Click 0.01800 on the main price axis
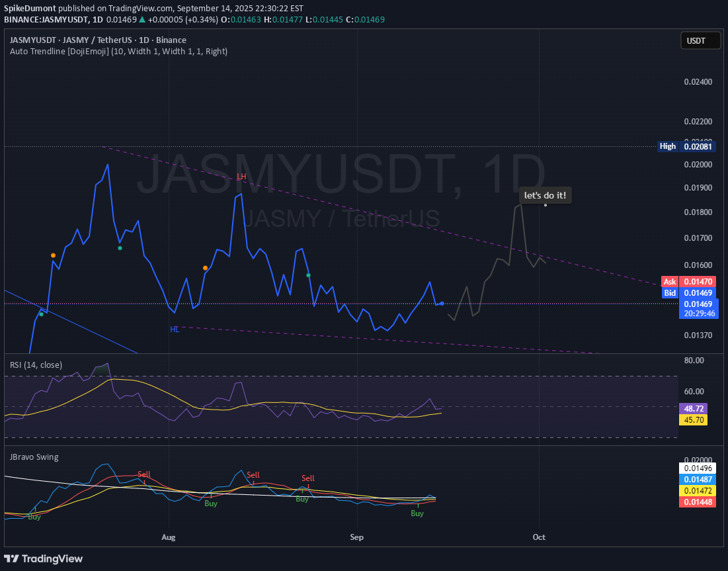This screenshot has width=728, height=571. [698, 212]
